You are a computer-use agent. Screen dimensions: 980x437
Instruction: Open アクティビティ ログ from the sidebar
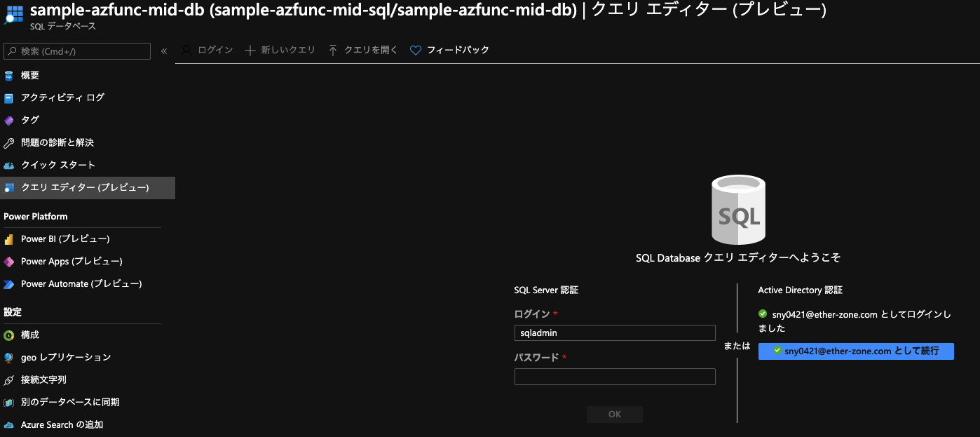[63, 98]
